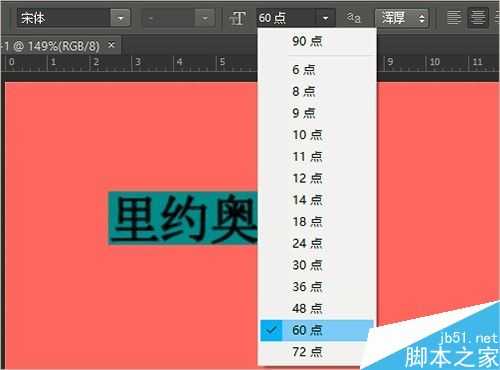Choose 11 点 font size
500x370 pixels.
(317, 156)
